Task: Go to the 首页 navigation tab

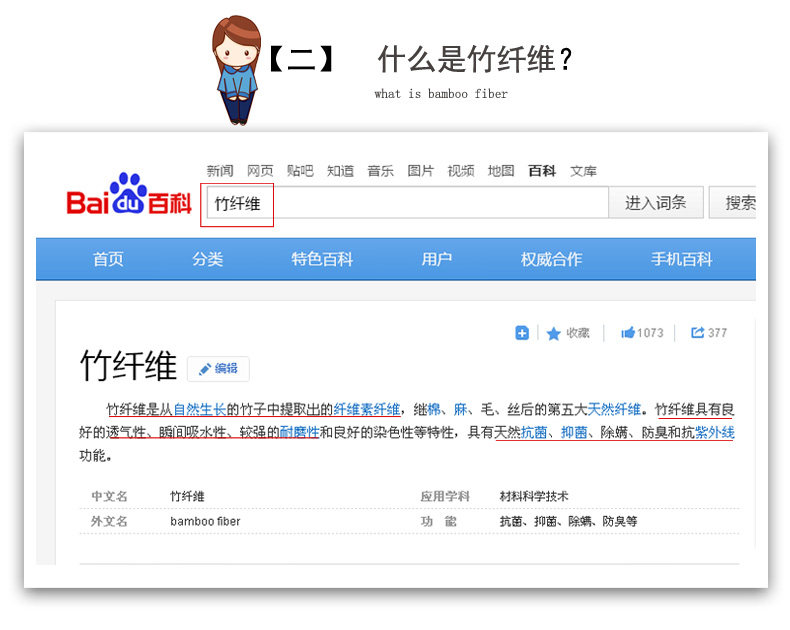Action: click(x=108, y=259)
